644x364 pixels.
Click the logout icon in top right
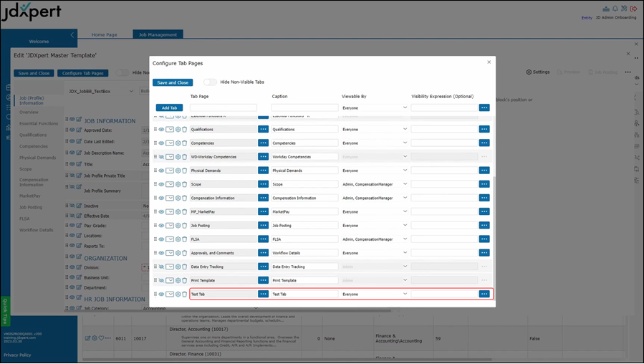pyautogui.click(x=633, y=9)
